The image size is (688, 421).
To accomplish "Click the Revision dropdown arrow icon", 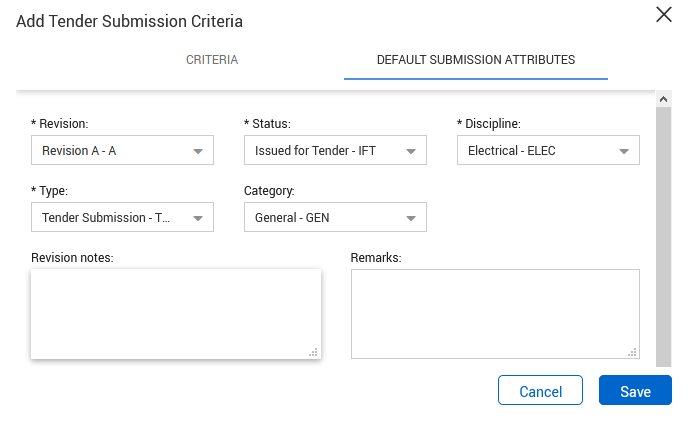I will click(x=197, y=152).
